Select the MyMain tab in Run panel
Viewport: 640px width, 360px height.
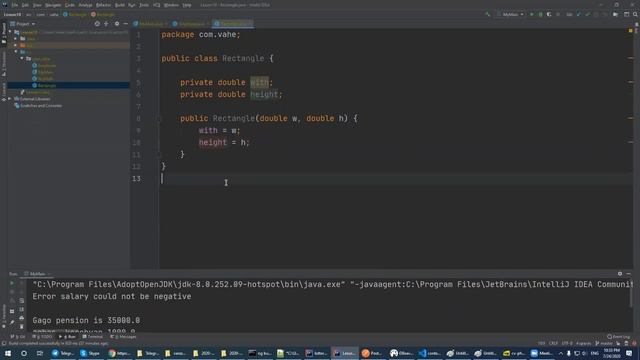[x=37, y=274]
